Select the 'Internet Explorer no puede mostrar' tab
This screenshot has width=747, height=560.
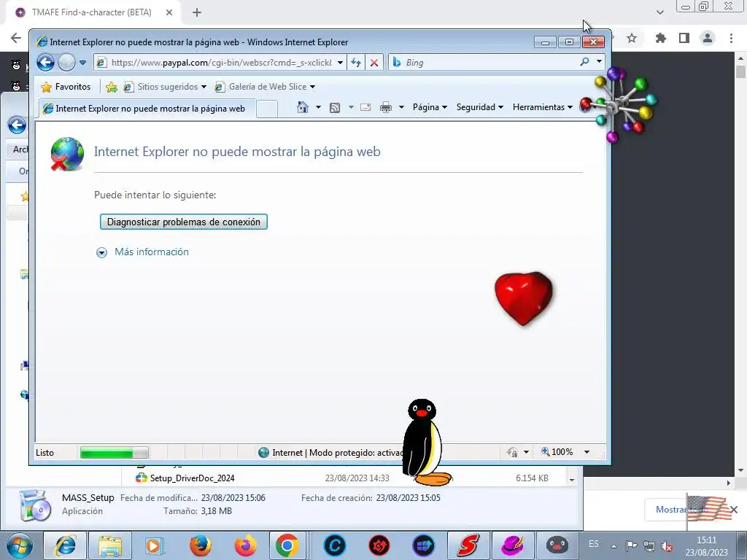tap(147, 109)
